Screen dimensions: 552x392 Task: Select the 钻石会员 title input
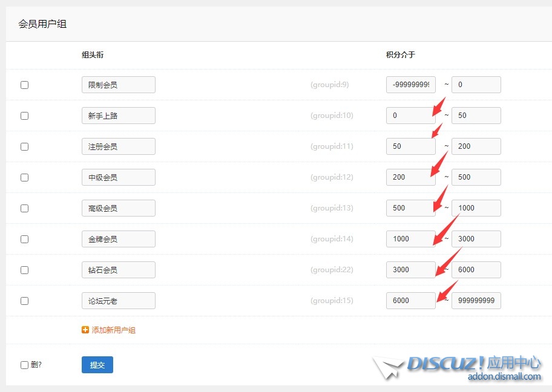118,270
